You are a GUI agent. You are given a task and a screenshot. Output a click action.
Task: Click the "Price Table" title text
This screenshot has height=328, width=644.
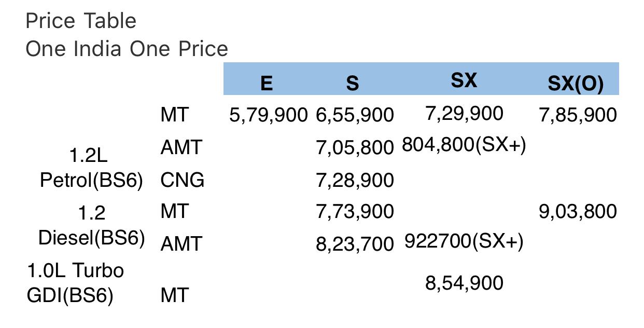[x=81, y=21]
